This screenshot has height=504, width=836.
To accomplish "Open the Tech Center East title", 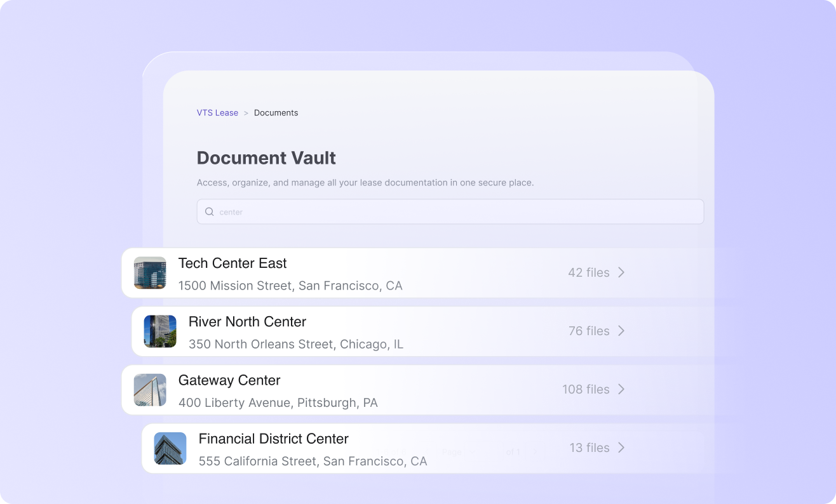I will click(x=233, y=263).
